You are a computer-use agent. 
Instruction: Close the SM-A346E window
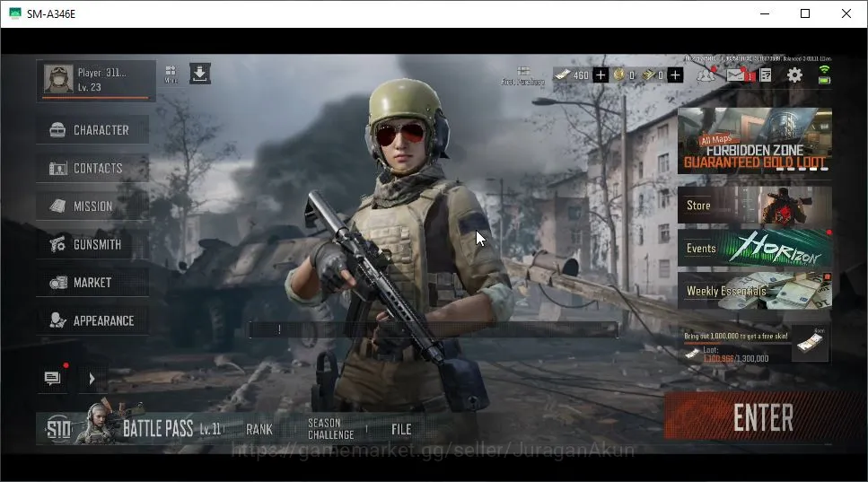pyautogui.click(x=846, y=13)
